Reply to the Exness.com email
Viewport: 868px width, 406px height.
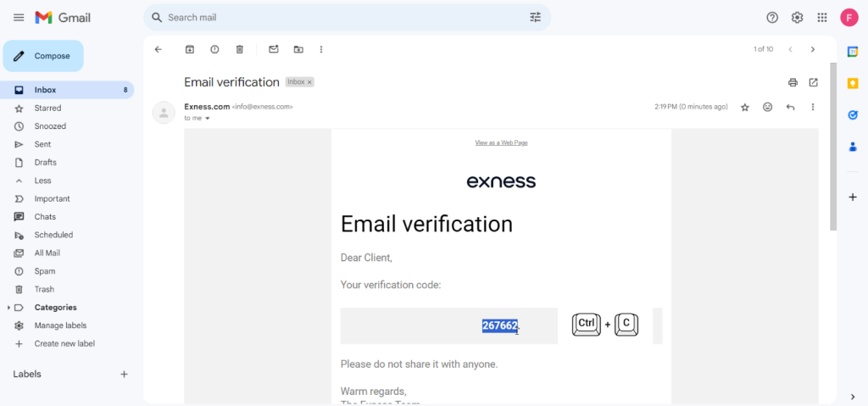(x=790, y=107)
